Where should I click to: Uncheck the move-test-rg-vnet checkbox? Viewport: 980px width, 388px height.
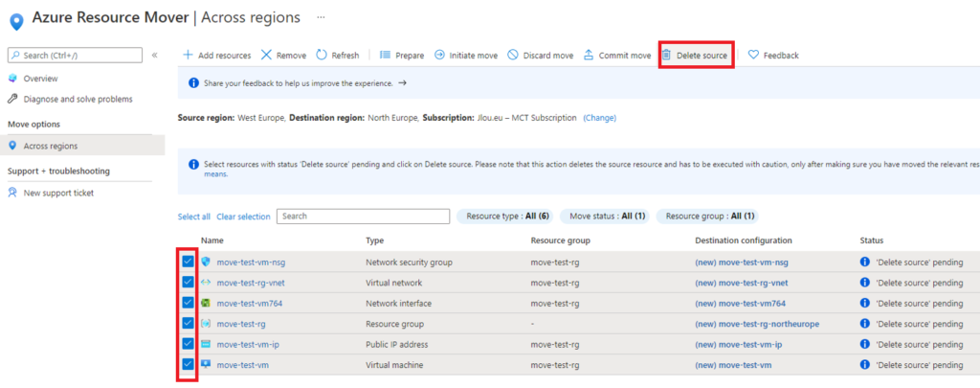[188, 283]
